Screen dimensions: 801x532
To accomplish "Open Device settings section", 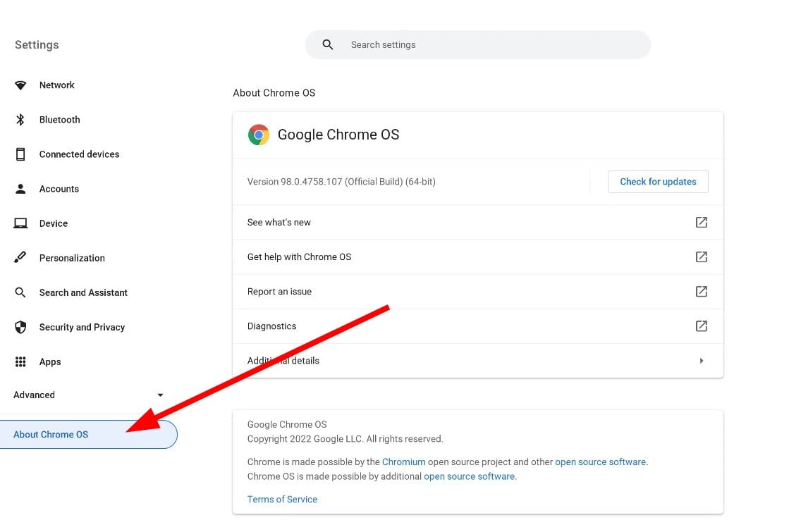I will point(54,223).
